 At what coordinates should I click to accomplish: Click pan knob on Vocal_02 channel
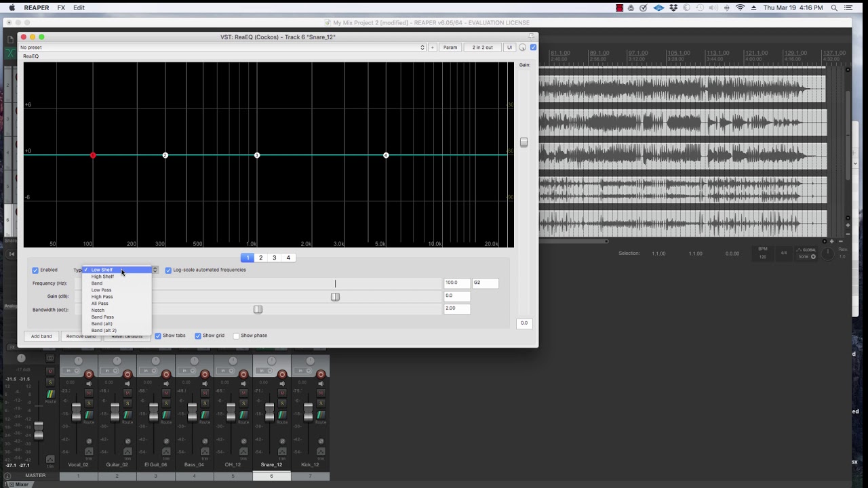tap(78, 361)
